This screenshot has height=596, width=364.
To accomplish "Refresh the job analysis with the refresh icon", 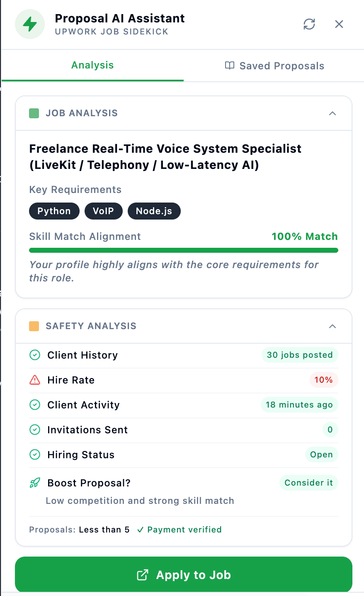I will tap(309, 24).
